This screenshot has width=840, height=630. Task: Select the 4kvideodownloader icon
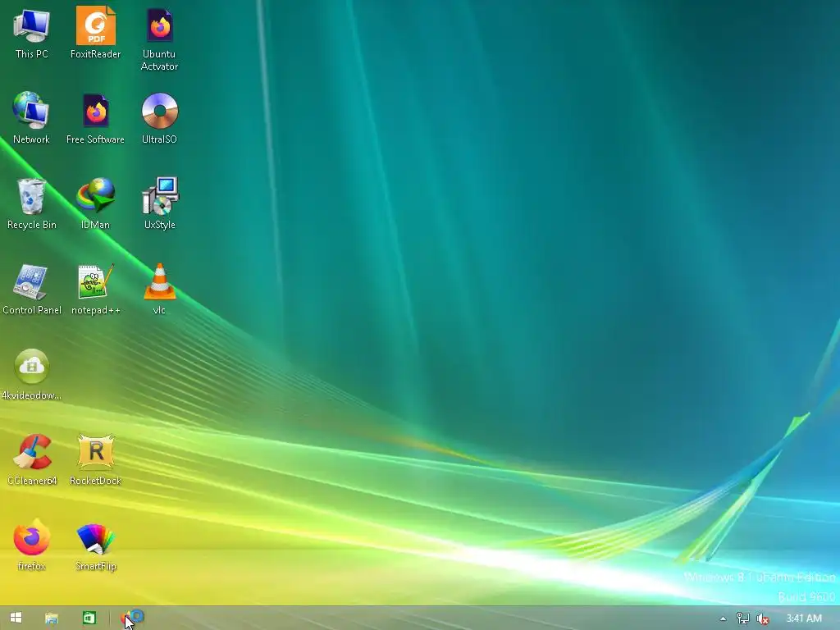tap(32, 367)
